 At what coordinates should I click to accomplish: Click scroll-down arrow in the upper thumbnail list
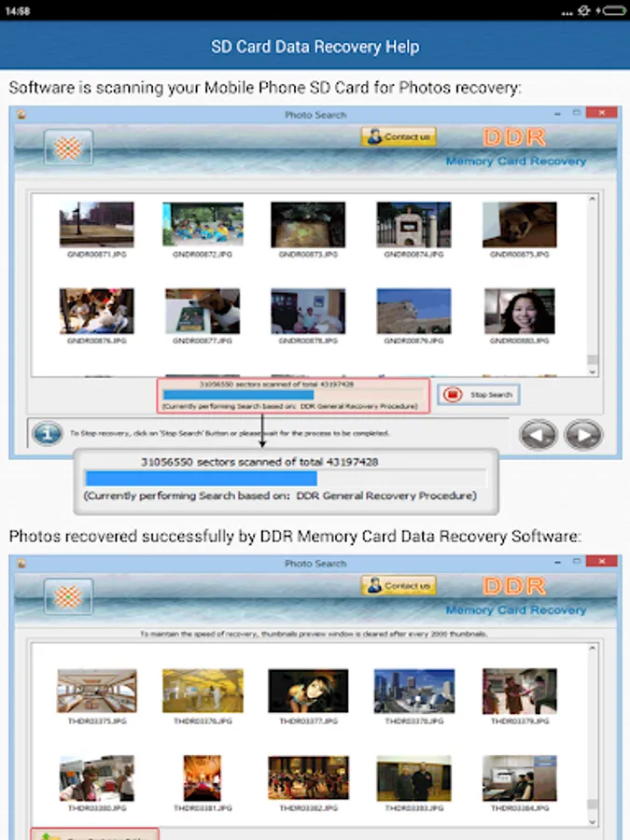click(592, 371)
